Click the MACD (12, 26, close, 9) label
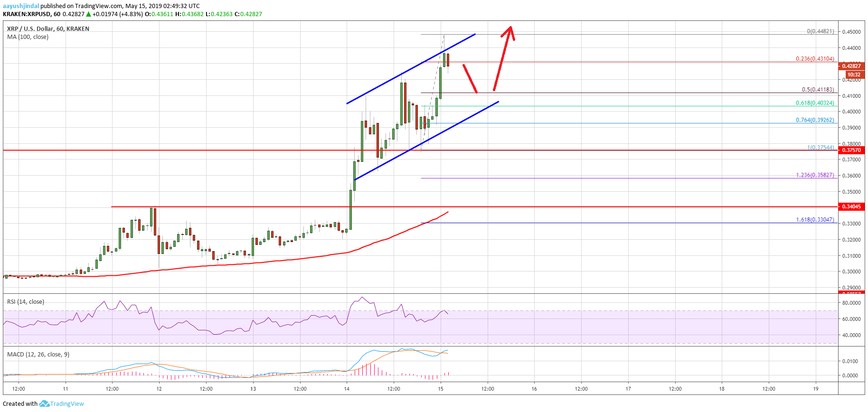The image size is (868, 412). [38, 354]
